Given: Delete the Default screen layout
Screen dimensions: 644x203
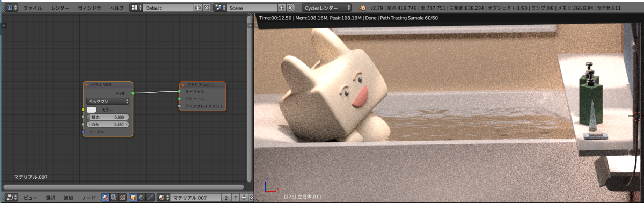Looking at the screenshot, I should tap(207, 8).
